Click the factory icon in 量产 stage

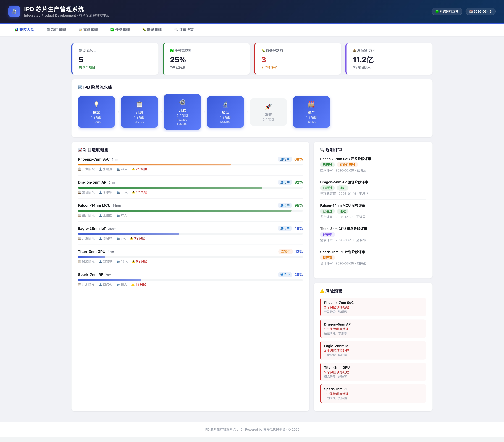click(311, 104)
